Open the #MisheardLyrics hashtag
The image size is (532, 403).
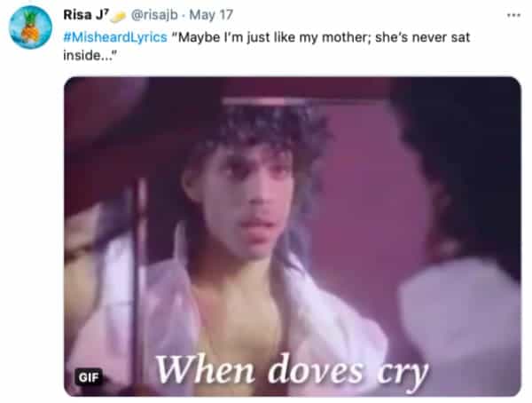pyautogui.click(x=115, y=37)
